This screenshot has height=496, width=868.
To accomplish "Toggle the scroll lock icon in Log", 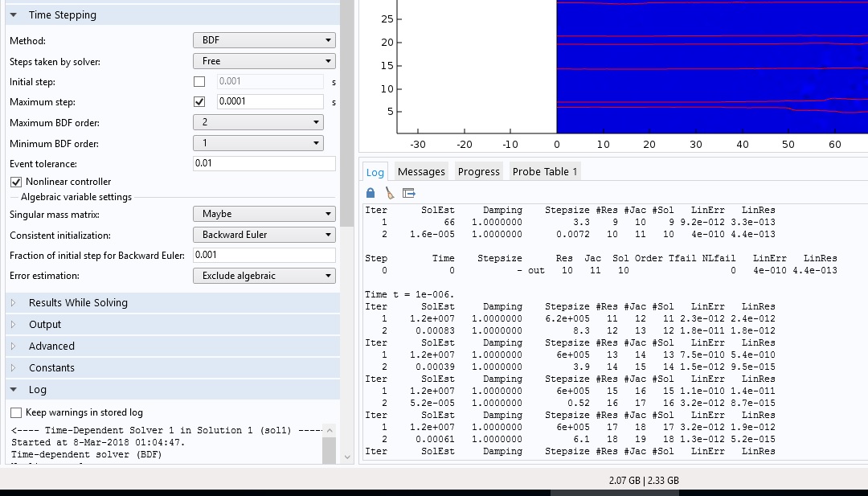I will 371,193.
